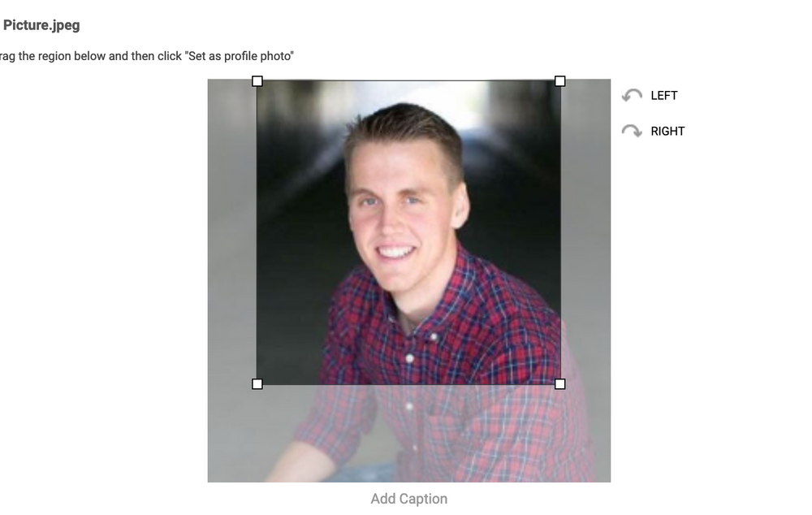Viewport: 812px width, 515px height.
Task: Select the bottom-right crop handle
Action: [560, 382]
